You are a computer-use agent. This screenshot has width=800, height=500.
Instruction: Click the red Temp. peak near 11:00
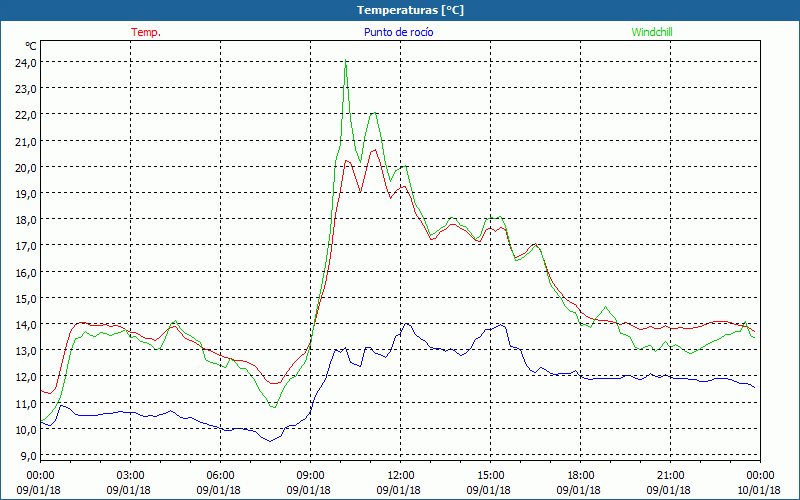point(375,150)
